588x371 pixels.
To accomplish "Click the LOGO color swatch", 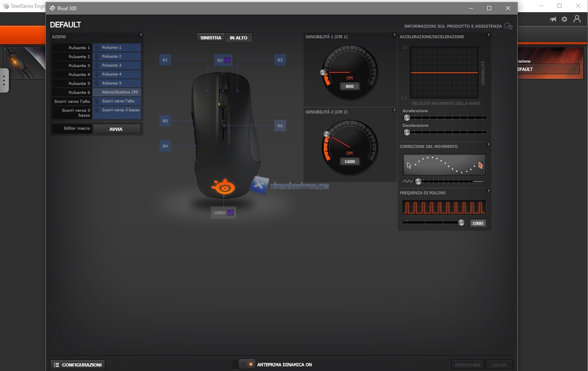I will (230, 213).
